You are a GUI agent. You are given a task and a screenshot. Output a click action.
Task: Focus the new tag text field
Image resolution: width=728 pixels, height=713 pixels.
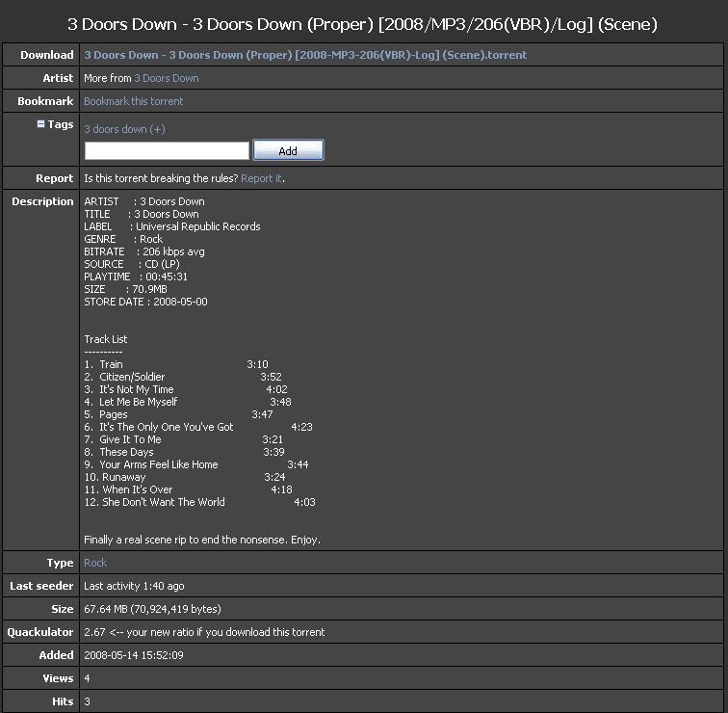point(167,150)
